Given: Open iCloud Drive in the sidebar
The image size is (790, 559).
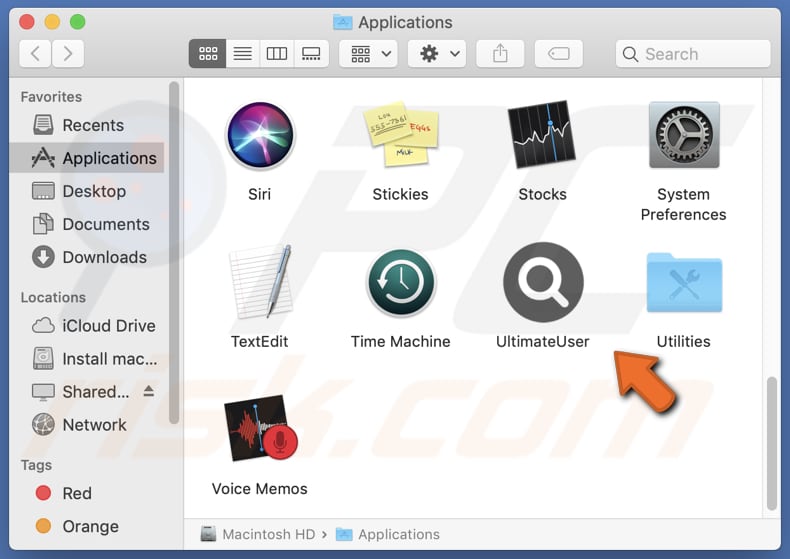Looking at the screenshot, I should (88, 326).
